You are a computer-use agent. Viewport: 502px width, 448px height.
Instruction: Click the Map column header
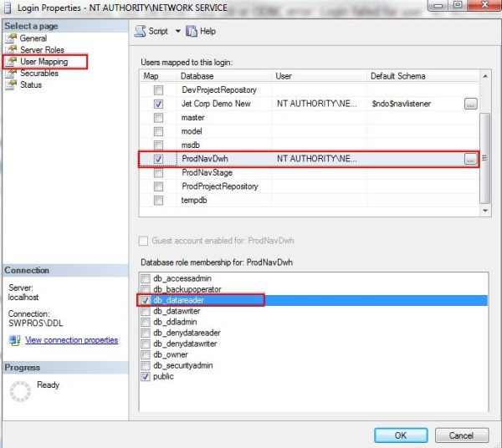[158, 76]
